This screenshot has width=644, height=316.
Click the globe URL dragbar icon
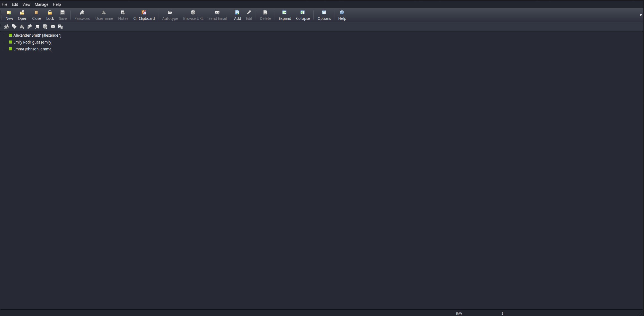pyautogui.click(x=45, y=26)
